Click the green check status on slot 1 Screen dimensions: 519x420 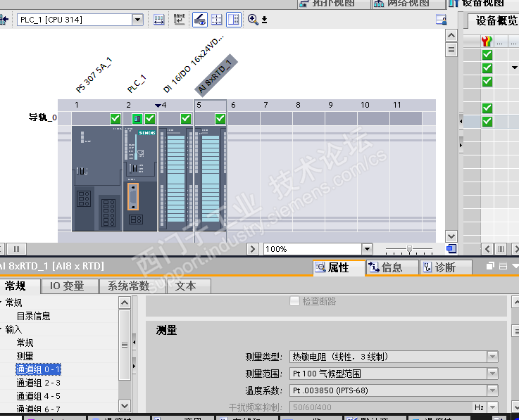pyautogui.click(x=115, y=119)
